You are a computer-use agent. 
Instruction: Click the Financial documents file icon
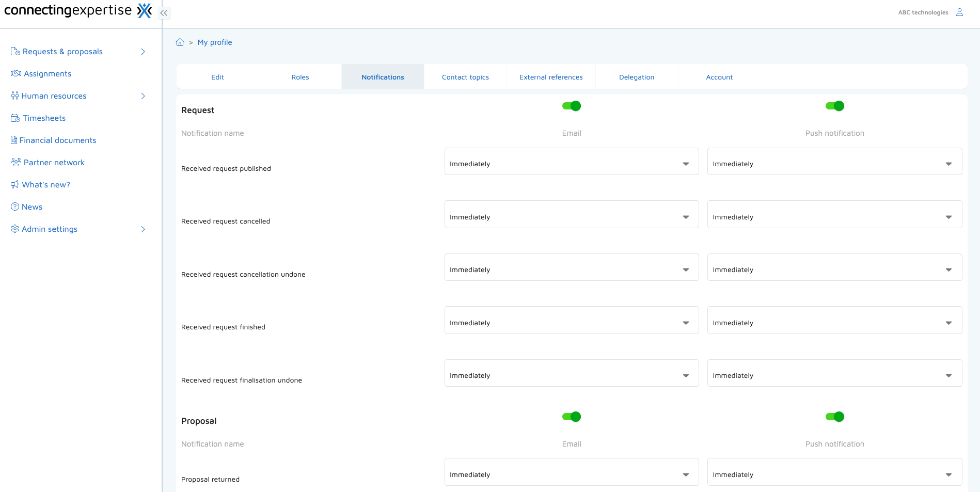tap(14, 140)
